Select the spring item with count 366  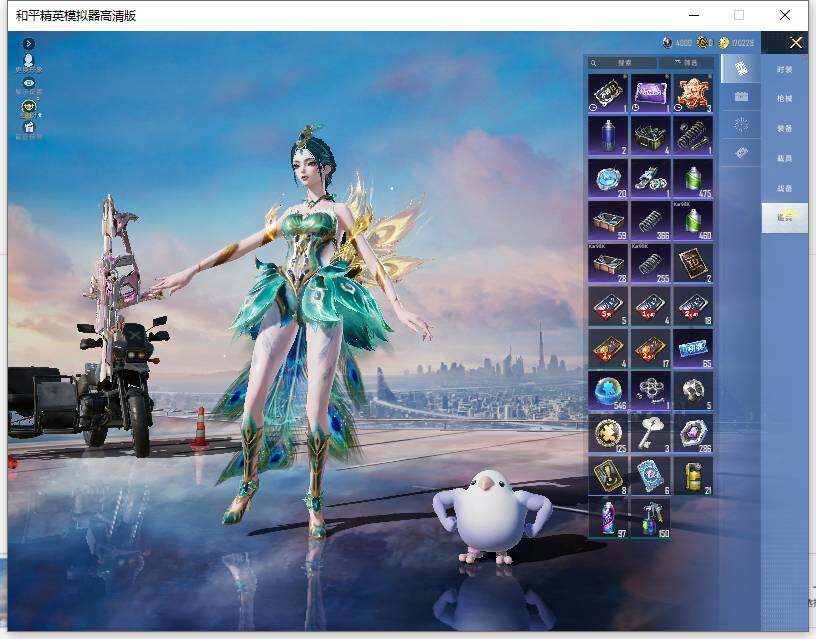(x=651, y=221)
